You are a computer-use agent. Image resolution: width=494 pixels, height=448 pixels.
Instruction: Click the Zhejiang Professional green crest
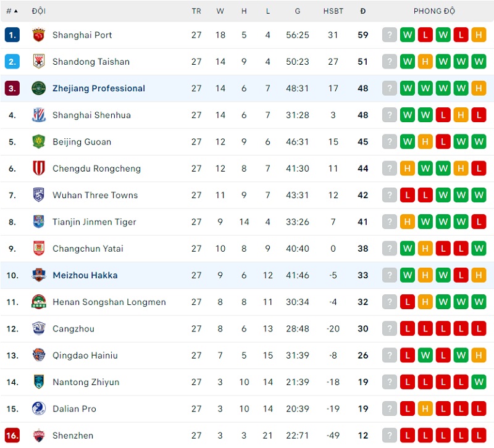pyautogui.click(x=39, y=88)
